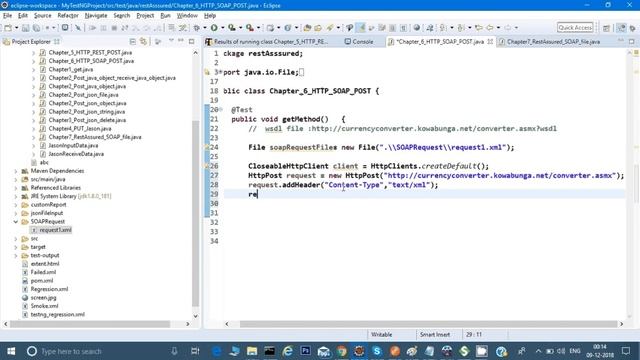Click the Save toolbar icon
The image size is (640, 360).
[25, 28]
